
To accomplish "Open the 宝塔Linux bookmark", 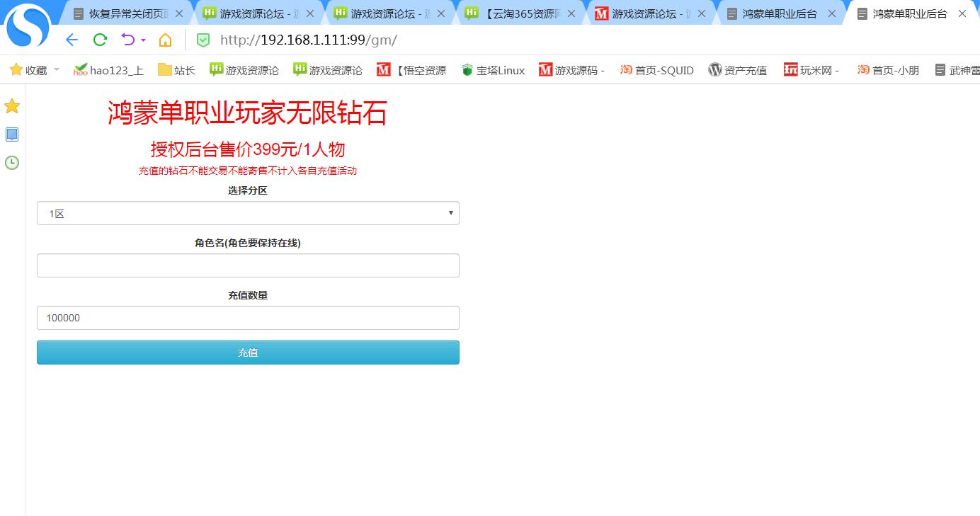I will 494,70.
